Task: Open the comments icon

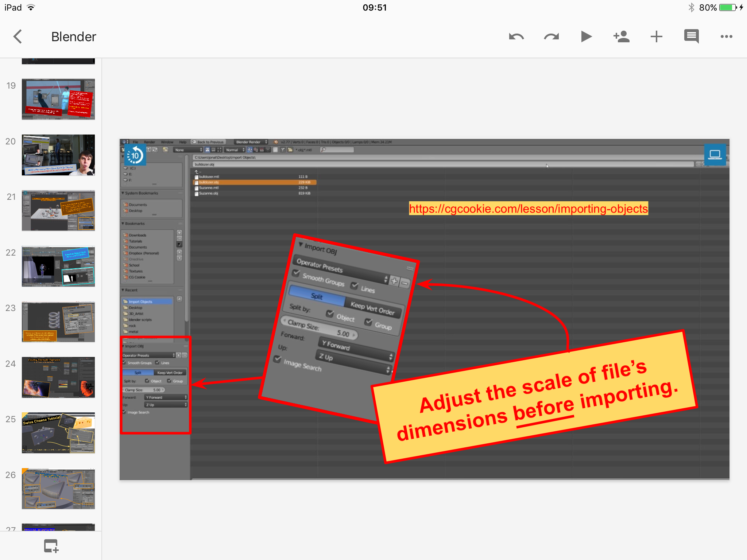Action: pos(691,36)
